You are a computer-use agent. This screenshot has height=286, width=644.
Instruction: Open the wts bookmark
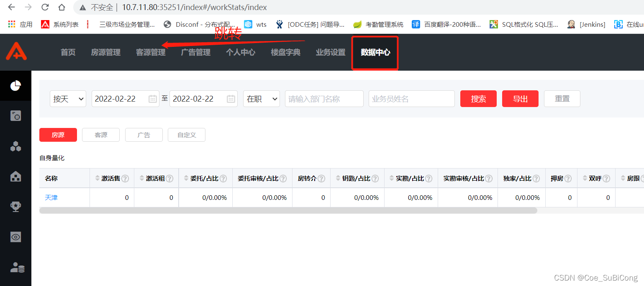coord(255,24)
